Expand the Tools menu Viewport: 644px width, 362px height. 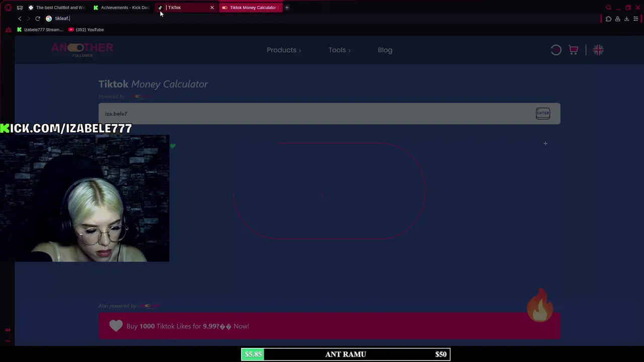click(340, 50)
